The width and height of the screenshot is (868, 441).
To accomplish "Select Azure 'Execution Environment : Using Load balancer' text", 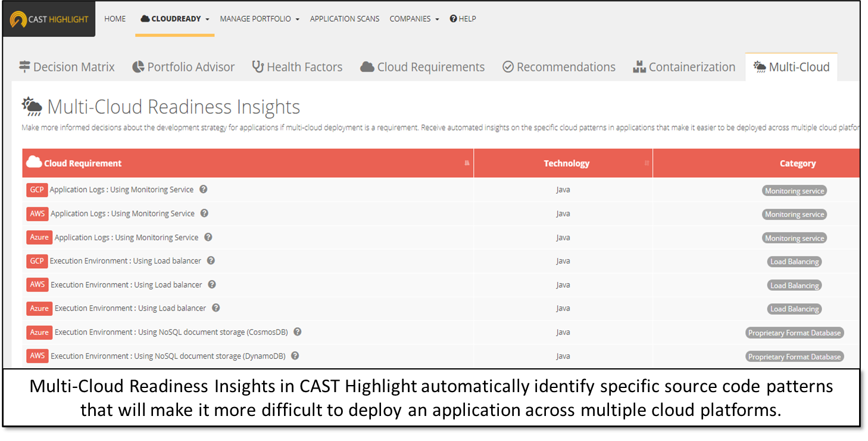I will 130,308.
